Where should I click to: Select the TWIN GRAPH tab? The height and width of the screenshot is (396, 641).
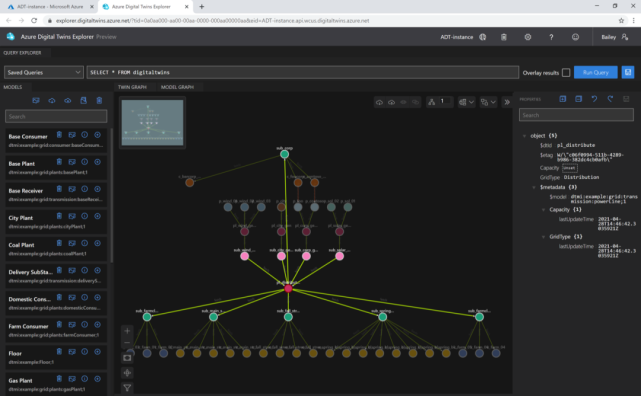pos(132,87)
